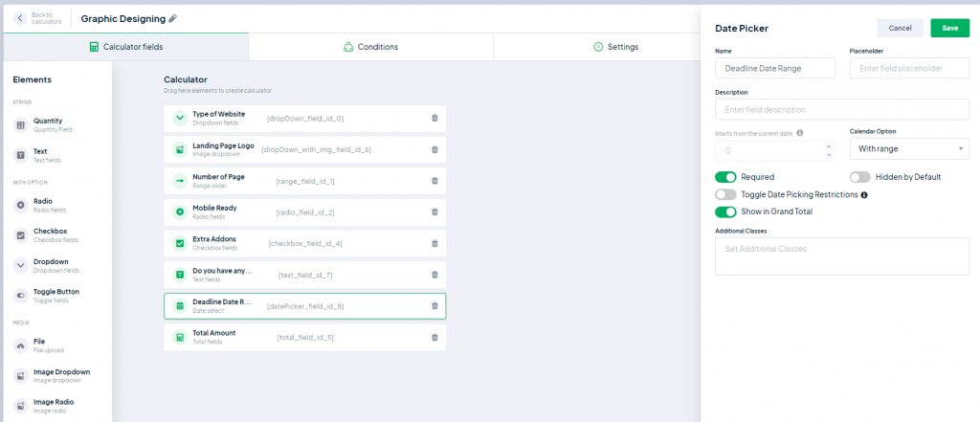Increase the Starts from current date stepper

click(829, 147)
